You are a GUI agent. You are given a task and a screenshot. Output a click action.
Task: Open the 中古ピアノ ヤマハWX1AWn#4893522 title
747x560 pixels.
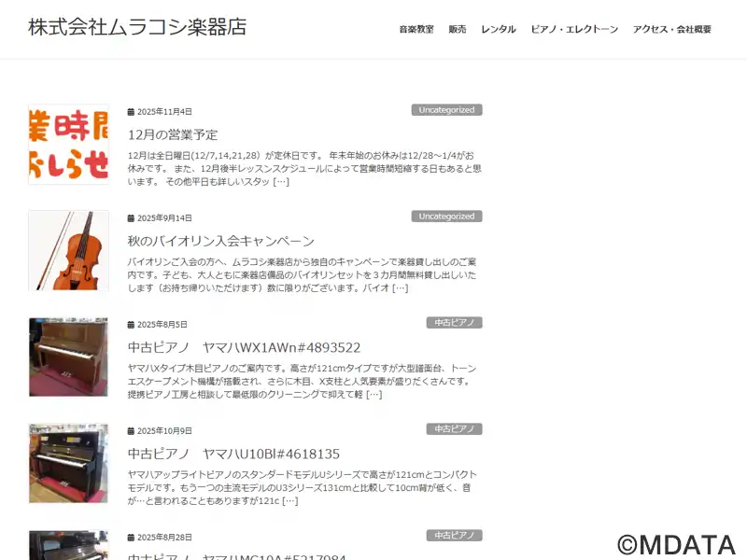(x=244, y=347)
